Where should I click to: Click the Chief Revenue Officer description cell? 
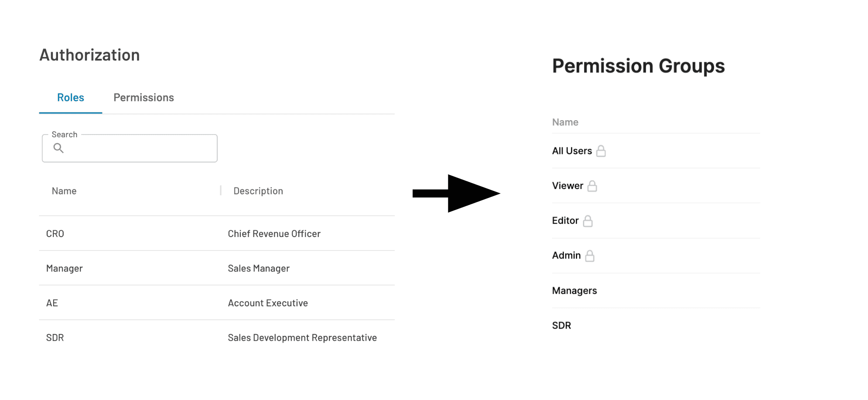click(274, 234)
